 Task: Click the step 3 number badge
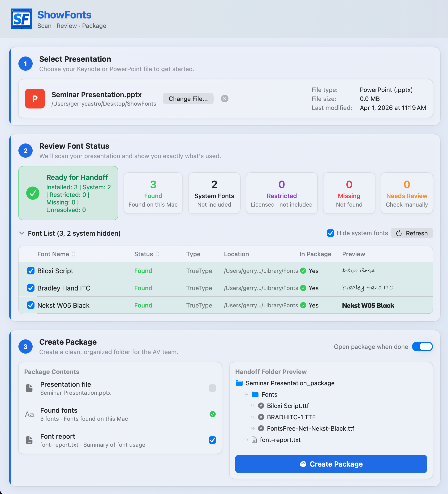coord(26,347)
